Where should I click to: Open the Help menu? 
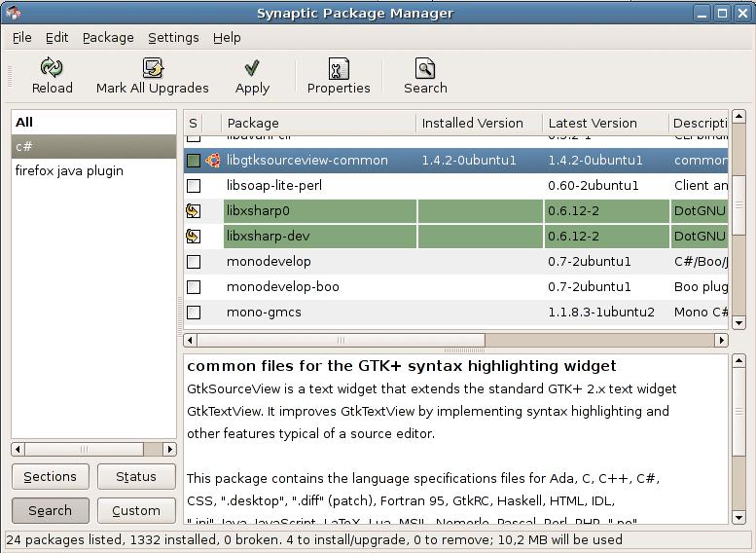pos(227,38)
